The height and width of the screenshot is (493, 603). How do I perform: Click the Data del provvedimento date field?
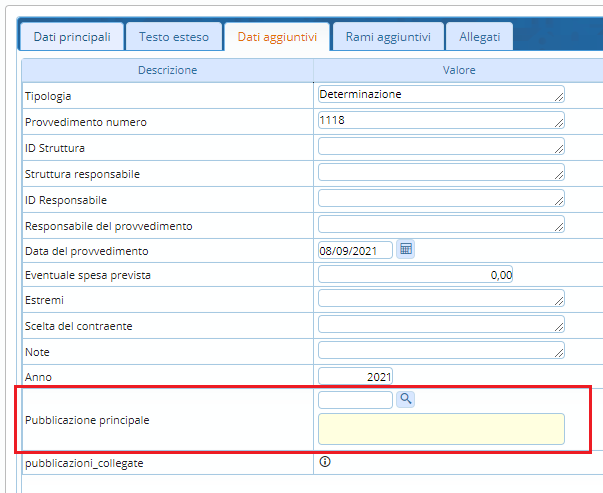click(354, 250)
